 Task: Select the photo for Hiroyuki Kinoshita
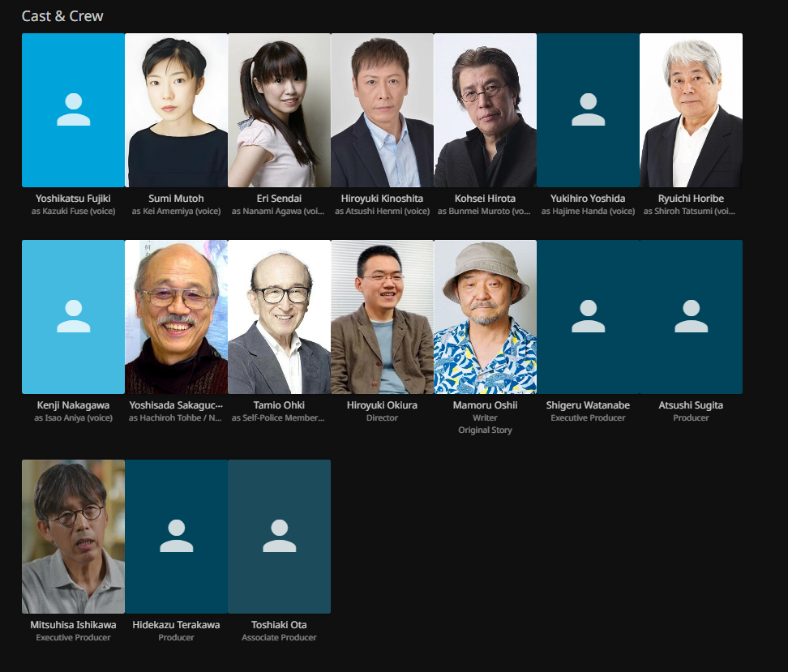pyautogui.click(x=382, y=110)
